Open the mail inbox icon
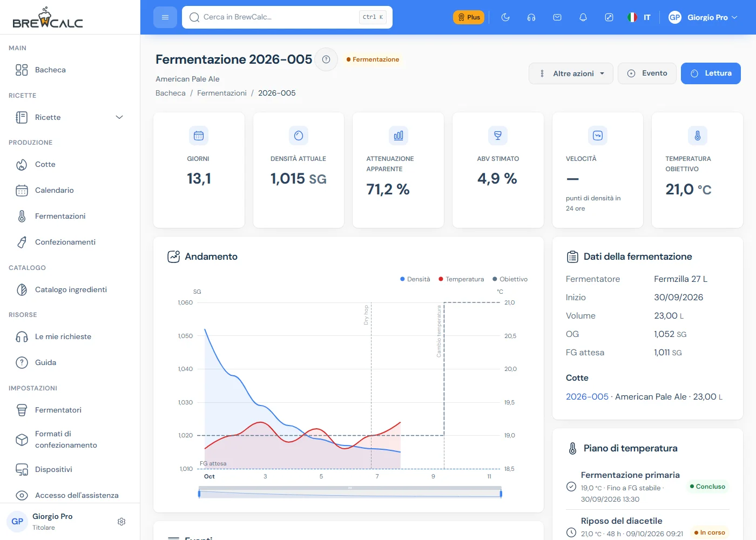The width and height of the screenshot is (756, 540). pyautogui.click(x=557, y=17)
